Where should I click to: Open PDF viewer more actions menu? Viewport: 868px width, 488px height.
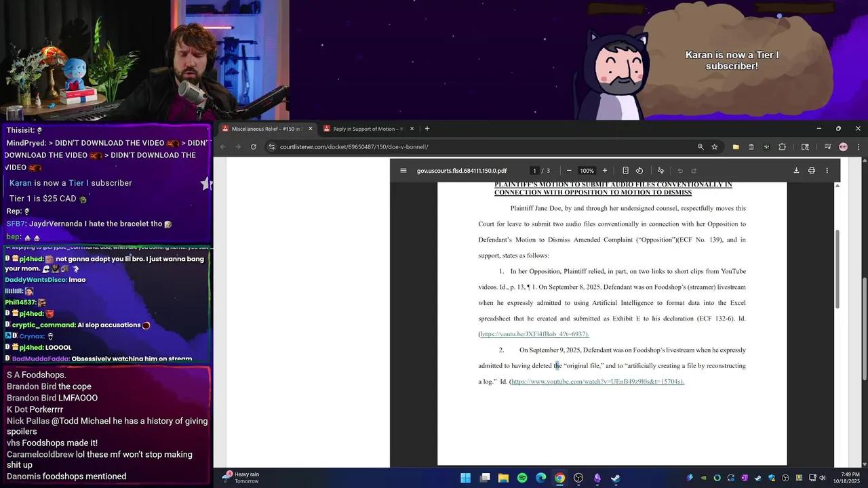tap(827, 171)
